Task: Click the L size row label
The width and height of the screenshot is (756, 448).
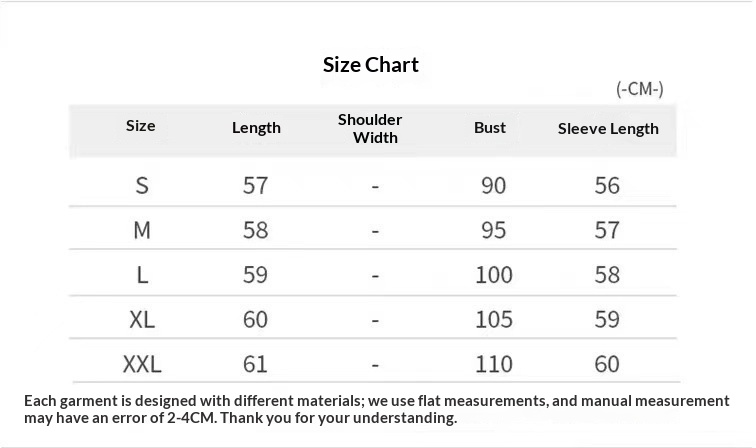Action: 142,275
